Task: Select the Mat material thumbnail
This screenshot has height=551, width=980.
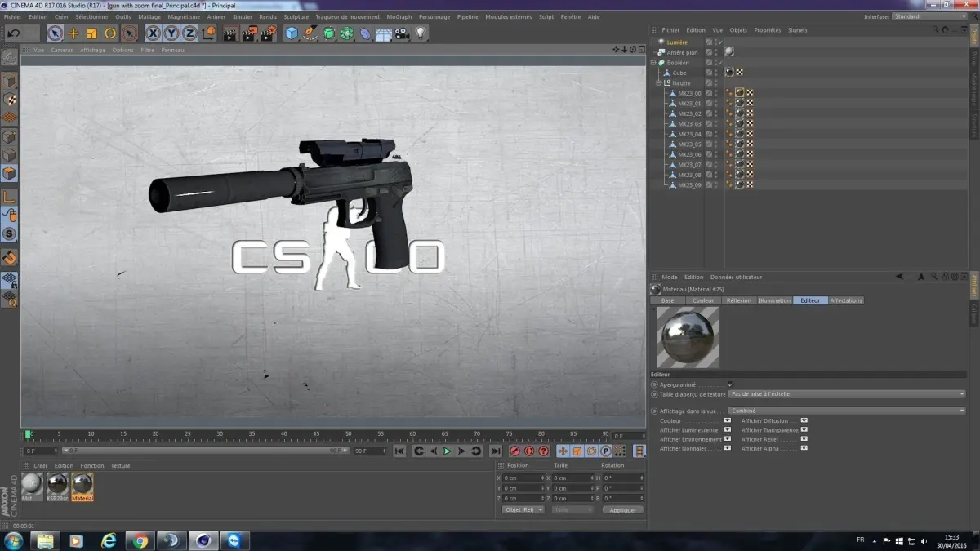Action: point(32,486)
